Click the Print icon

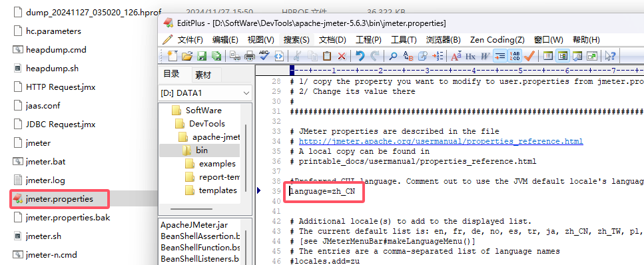point(249,55)
